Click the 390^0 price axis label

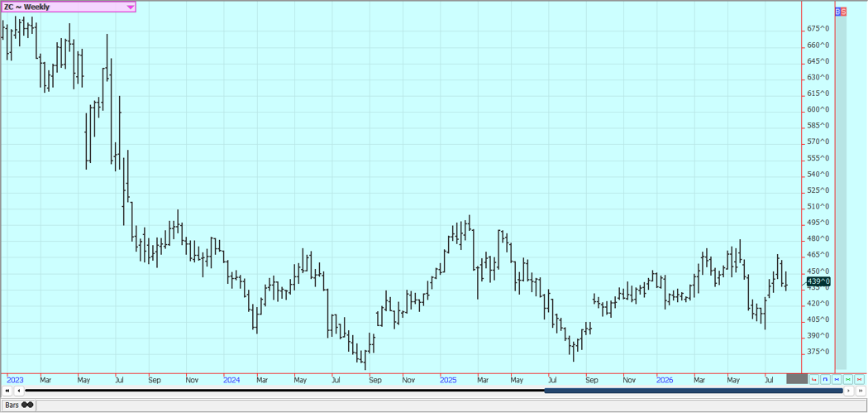point(819,335)
